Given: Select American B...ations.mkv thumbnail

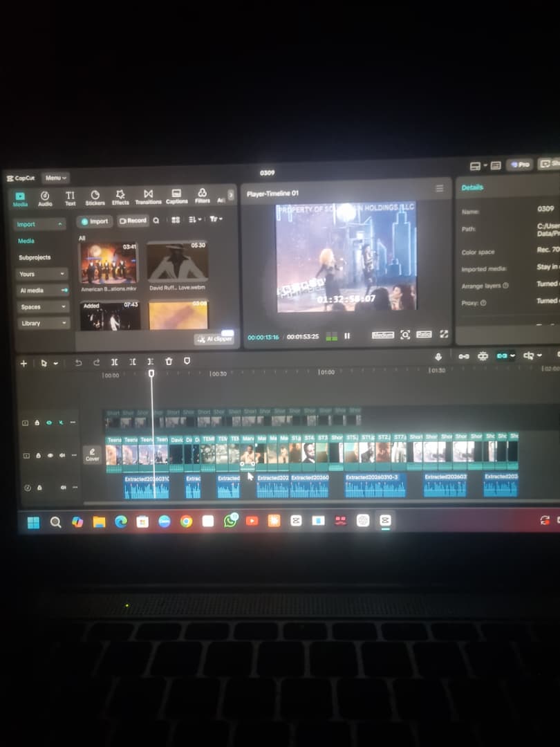Looking at the screenshot, I should click(109, 263).
